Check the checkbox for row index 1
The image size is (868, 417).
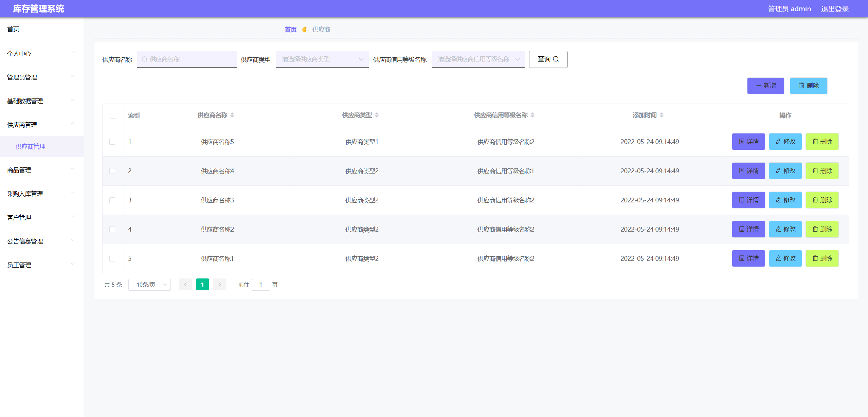click(x=112, y=142)
